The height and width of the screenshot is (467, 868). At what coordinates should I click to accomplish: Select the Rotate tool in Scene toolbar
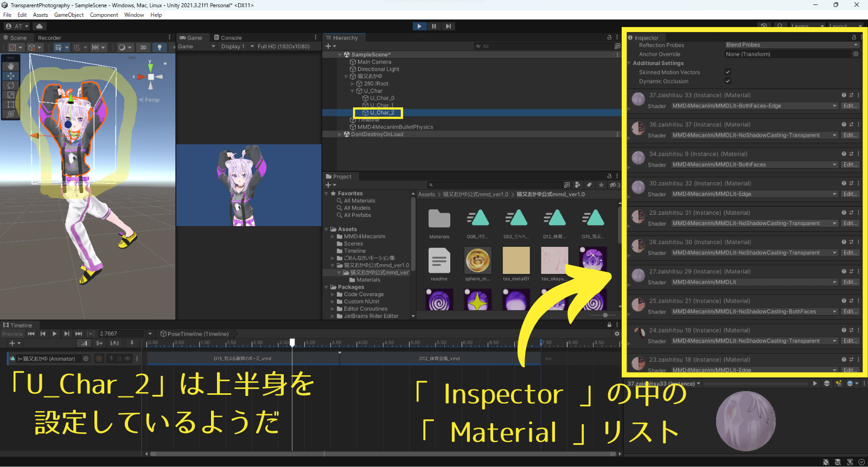tap(11, 85)
